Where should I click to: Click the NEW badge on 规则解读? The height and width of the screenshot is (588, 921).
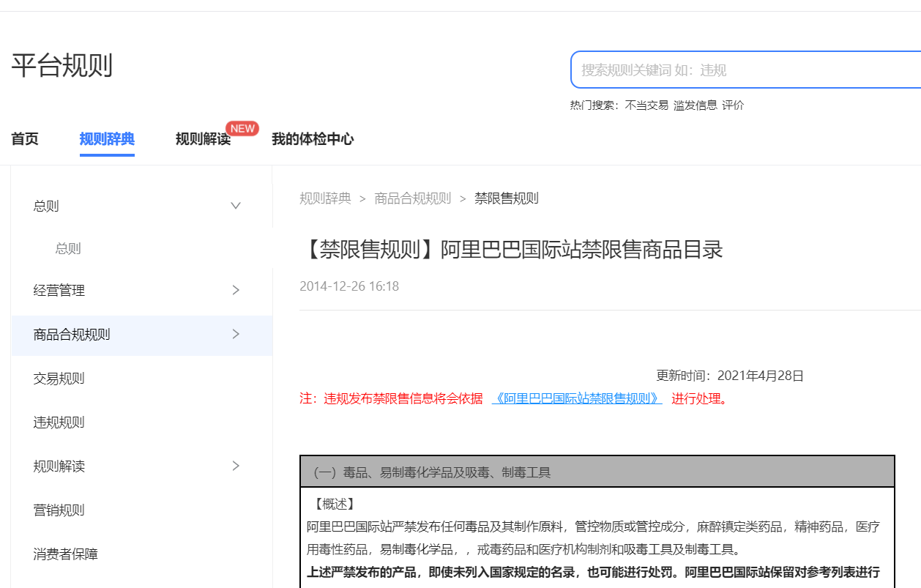click(242, 128)
